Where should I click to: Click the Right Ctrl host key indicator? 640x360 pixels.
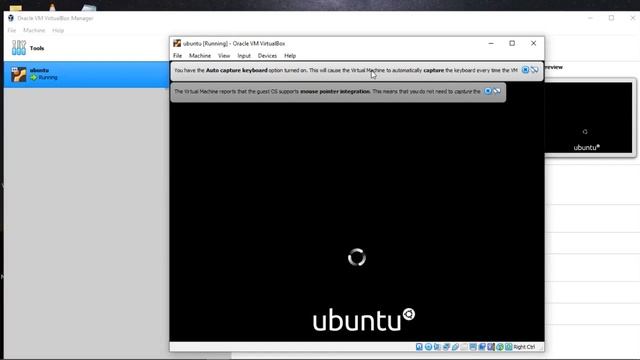[x=524, y=347]
